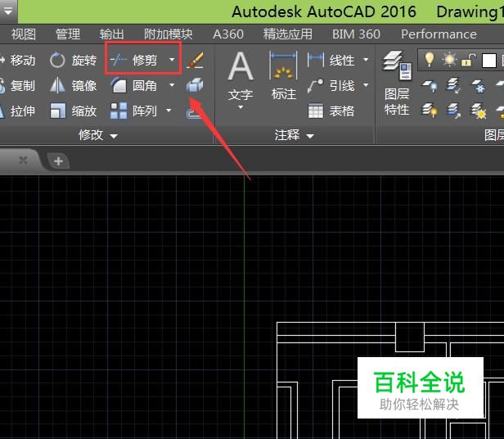Click bottom-row layer tool with arrow
This screenshot has height=439, width=504.
pyautogui.click(x=453, y=111)
